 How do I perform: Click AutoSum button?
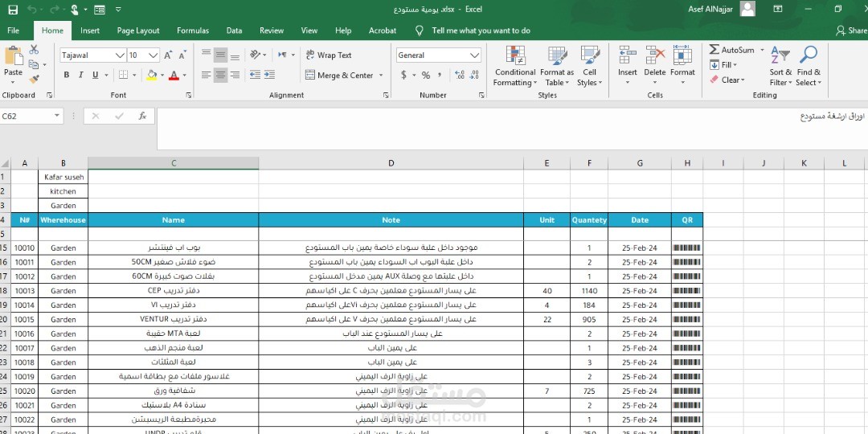tap(732, 50)
